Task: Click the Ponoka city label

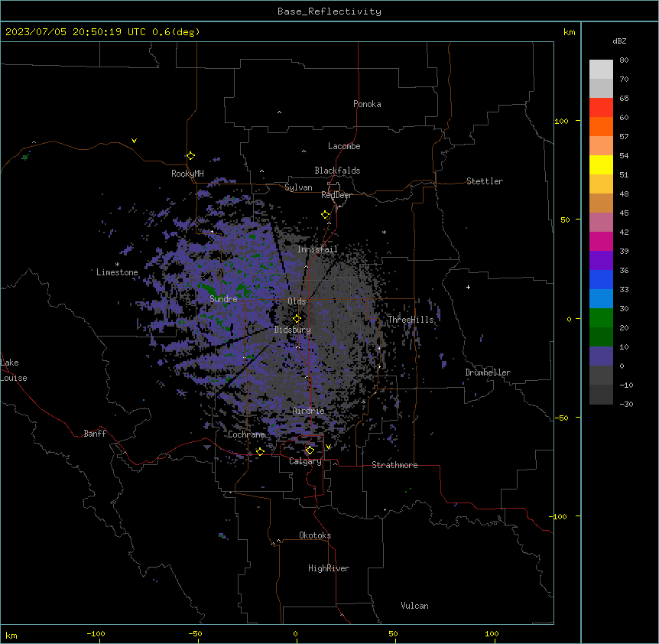Action: (367, 104)
